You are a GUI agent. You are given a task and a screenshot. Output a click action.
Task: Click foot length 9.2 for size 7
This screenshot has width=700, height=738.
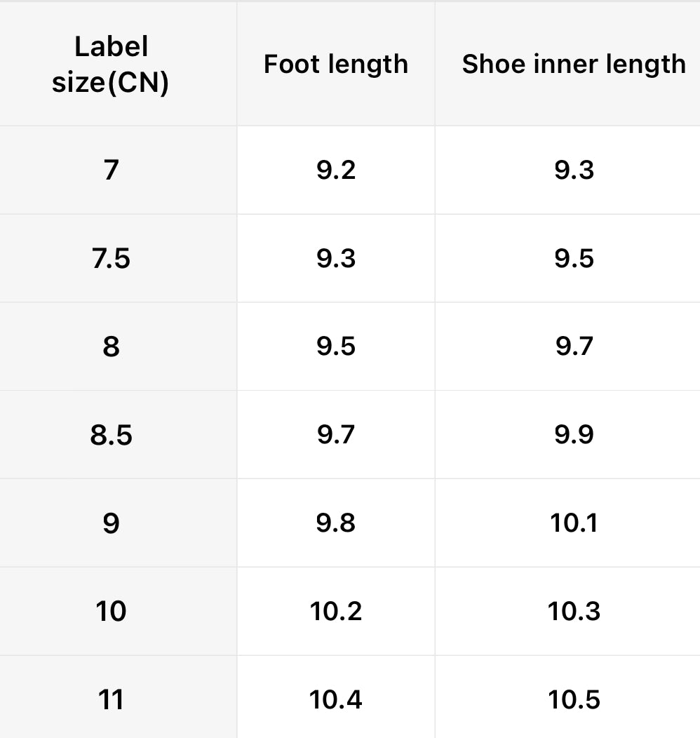pos(336,170)
